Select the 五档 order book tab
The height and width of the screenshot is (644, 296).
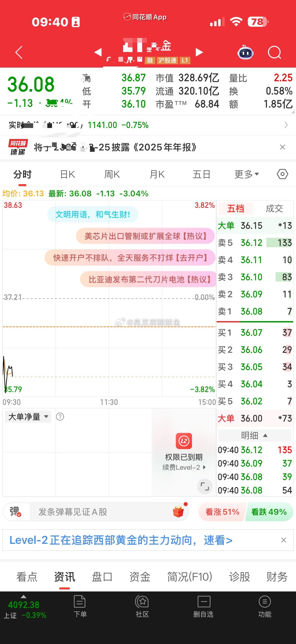[235, 209]
